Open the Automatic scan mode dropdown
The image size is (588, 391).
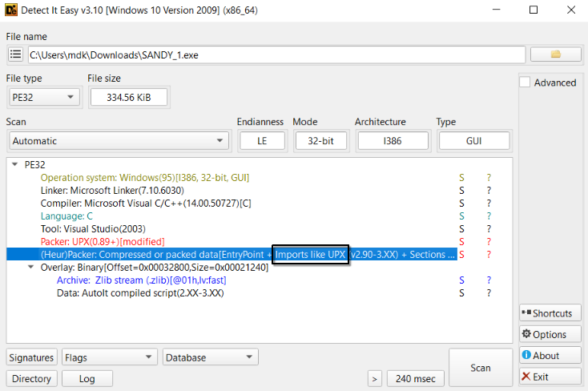pos(119,141)
